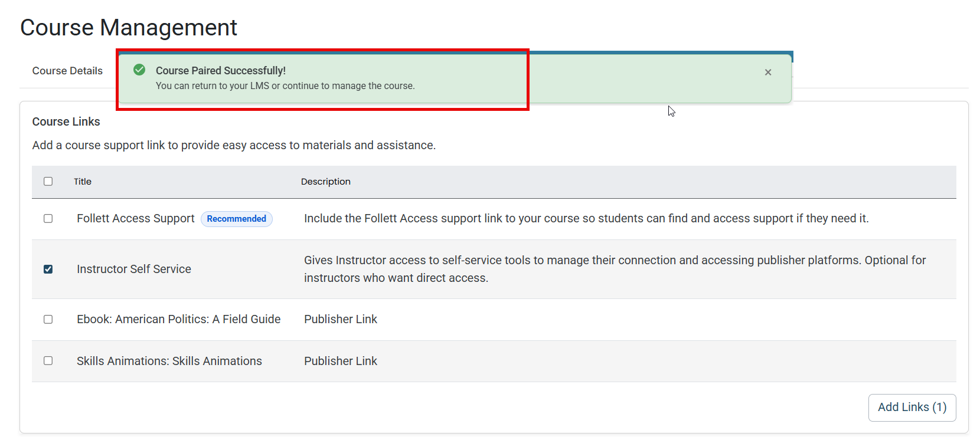
Task: Open the Course Details tab
Action: point(67,71)
